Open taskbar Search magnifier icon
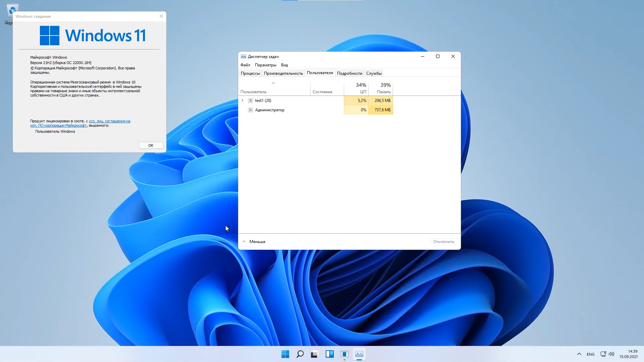Image resolution: width=644 pixels, height=362 pixels. (300, 354)
